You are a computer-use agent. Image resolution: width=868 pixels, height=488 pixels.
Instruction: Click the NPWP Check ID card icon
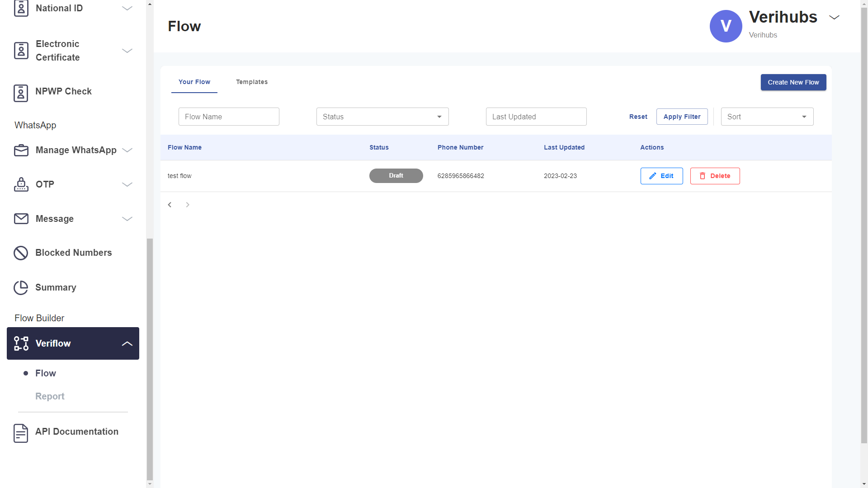[x=21, y=93]
